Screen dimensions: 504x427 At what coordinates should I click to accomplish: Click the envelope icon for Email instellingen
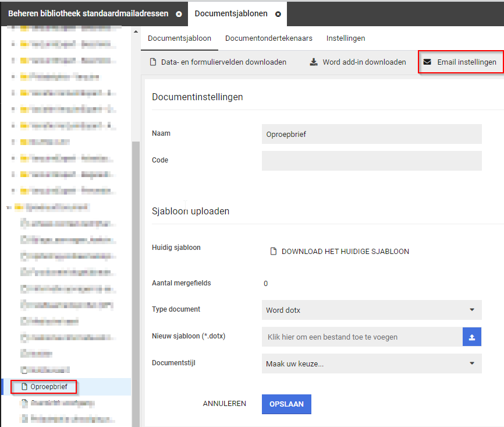(x=427, y=62)
